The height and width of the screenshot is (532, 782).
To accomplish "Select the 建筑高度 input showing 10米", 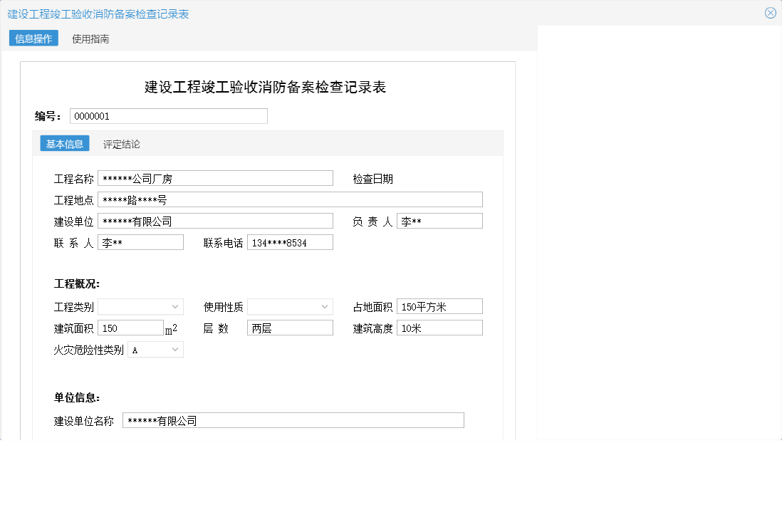I will [x=439, y=327].
